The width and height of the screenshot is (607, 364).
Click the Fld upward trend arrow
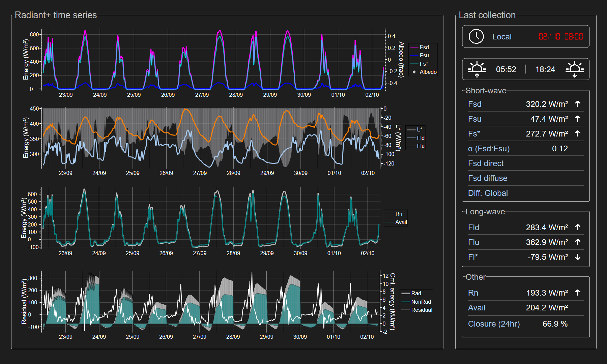click(x=578, y=227)
